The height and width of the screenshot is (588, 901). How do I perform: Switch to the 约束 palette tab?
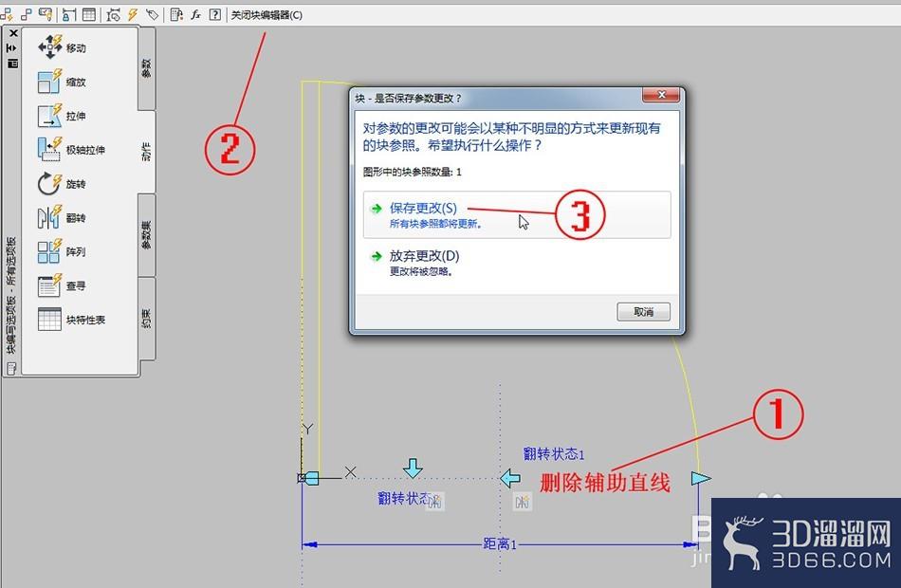pyautogui.click(x=146, y=318)
